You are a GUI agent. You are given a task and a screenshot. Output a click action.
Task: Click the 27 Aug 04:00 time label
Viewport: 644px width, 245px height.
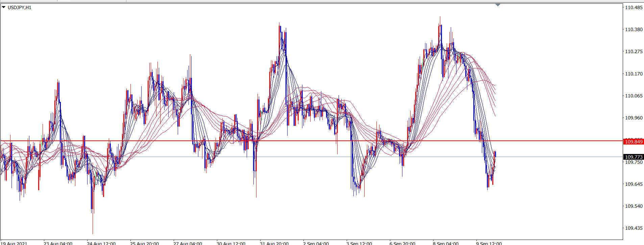tap(188, 243)
